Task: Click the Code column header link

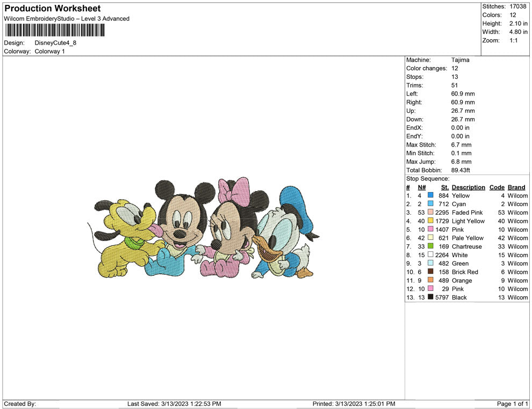Action: coord(497,187)
